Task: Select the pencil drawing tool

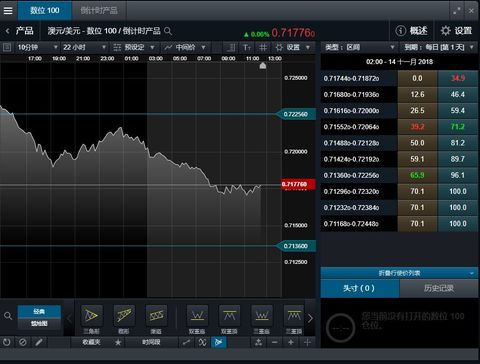Action: (39, 342)
